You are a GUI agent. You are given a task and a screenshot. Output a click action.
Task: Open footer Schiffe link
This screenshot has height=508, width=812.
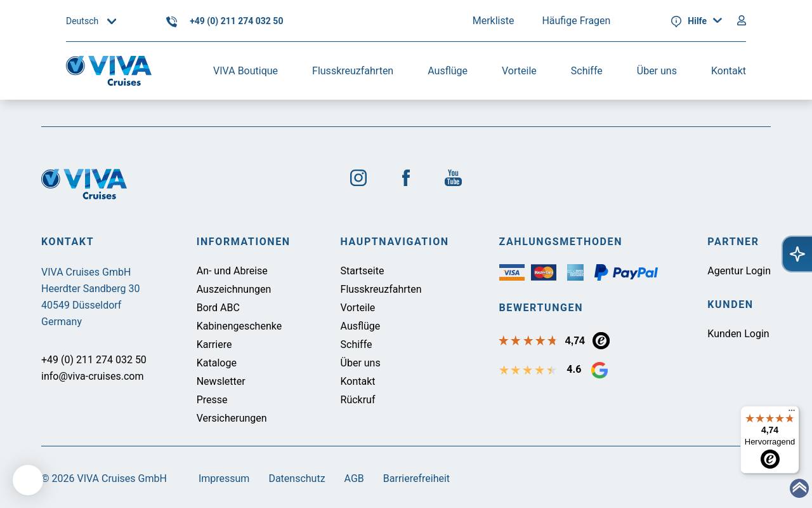356,345
